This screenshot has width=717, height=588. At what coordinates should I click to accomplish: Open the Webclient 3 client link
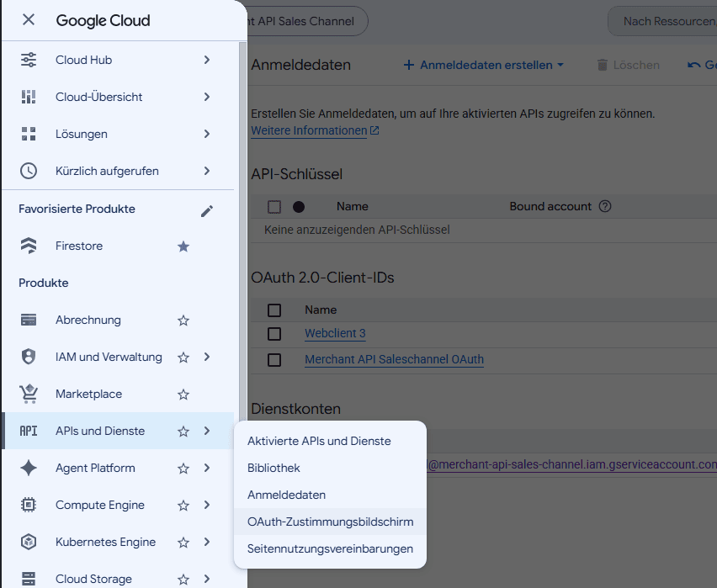pyautogui.click(x=335, y=333)
